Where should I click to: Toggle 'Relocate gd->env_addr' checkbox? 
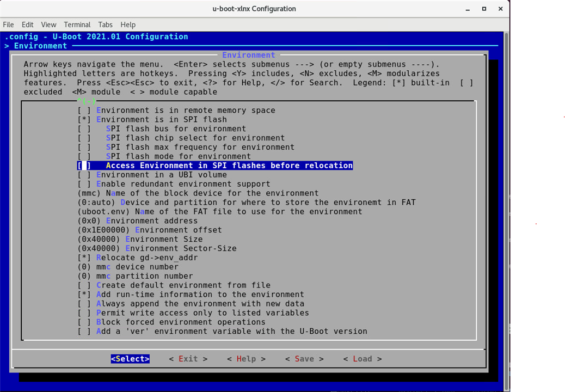(x=84, y=258)
